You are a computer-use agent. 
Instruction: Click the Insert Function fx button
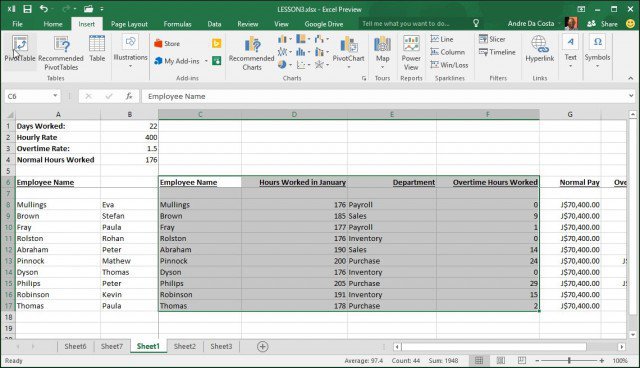pos(129,96)
